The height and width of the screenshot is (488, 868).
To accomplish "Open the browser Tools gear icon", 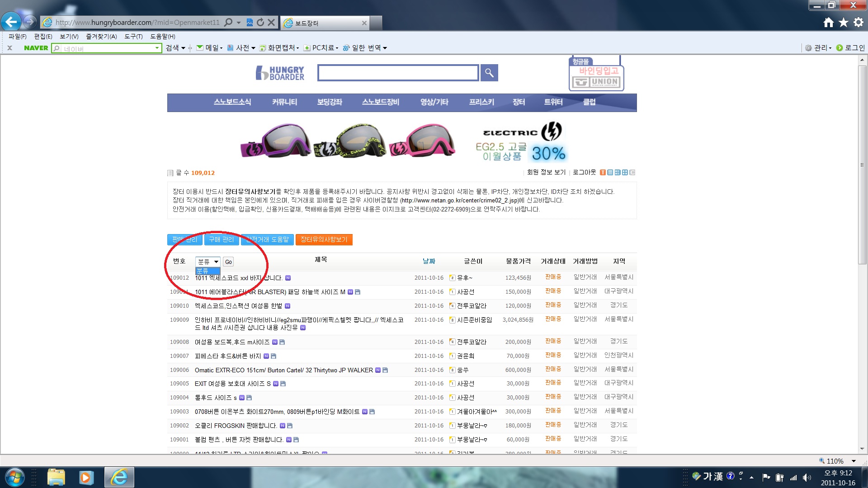I will pos(859,22).
